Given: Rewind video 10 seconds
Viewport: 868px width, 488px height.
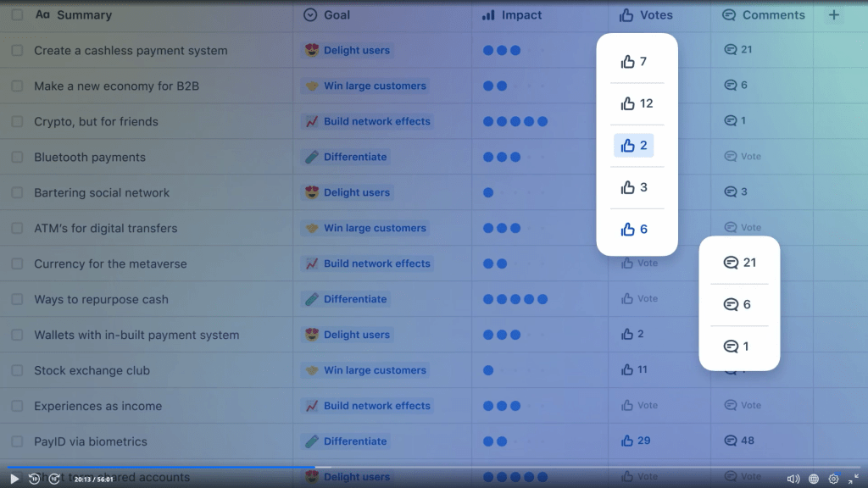Looking at the screenshot, I should coord(34,479).
